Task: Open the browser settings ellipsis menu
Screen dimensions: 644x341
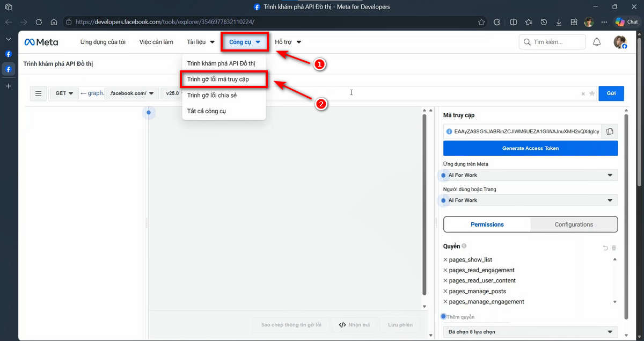Action: pos(605,22)
